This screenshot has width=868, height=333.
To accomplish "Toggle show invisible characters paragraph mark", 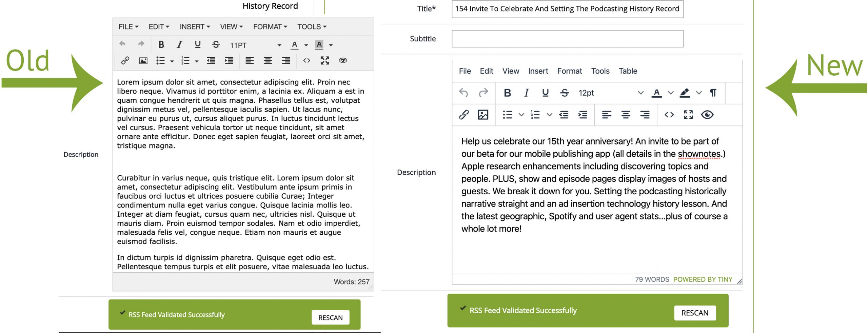I will (713, 93).
